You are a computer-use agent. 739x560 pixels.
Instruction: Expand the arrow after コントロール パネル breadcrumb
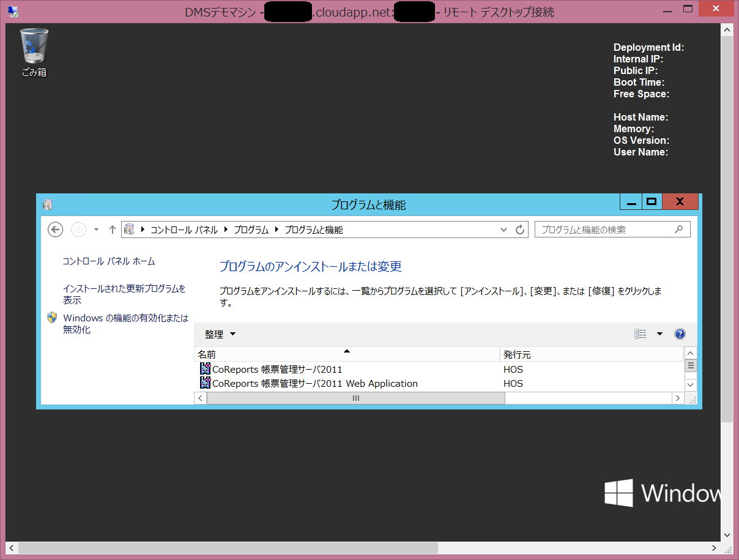click(226, 230)
